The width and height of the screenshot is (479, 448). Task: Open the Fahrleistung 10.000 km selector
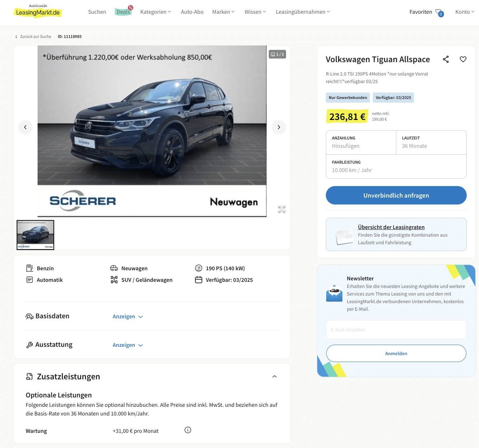pyautogui.click(x=396, y=167)
